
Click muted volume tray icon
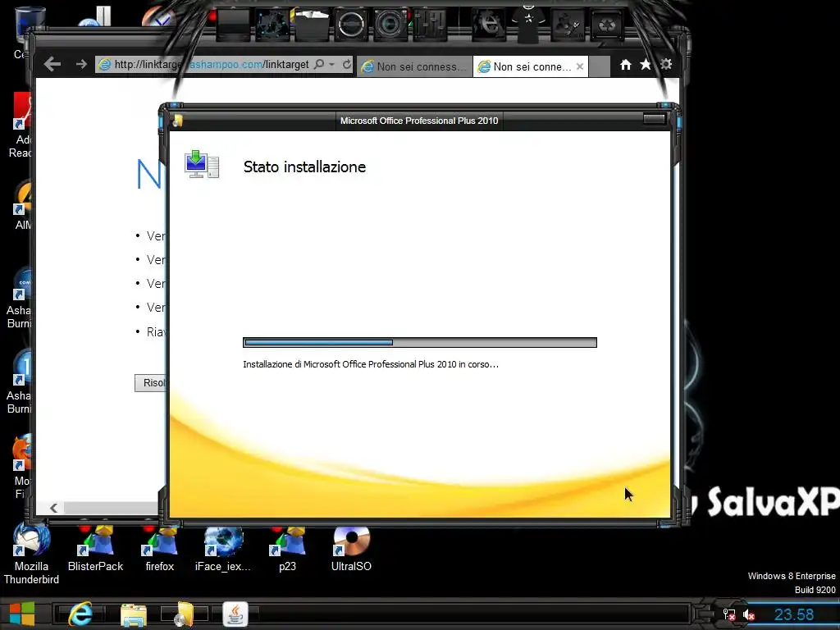tap(749, 614)
